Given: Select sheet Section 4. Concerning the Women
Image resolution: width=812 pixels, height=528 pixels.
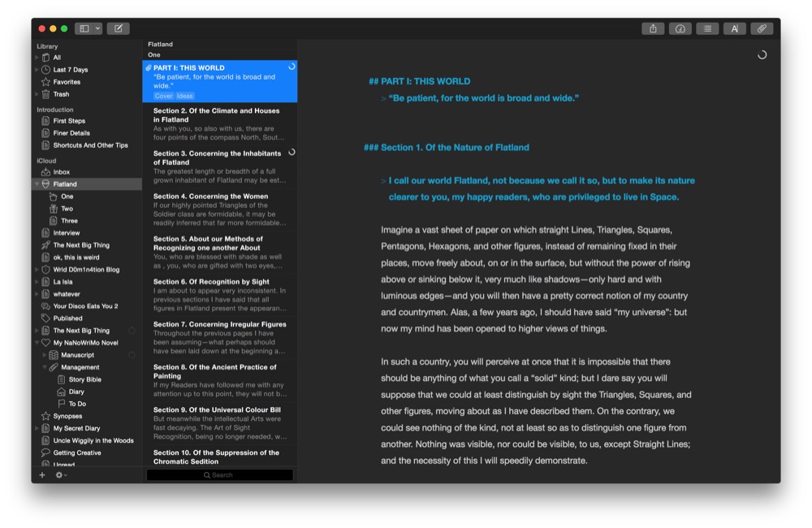Looking at the screenshot, I should pos(219,210).
